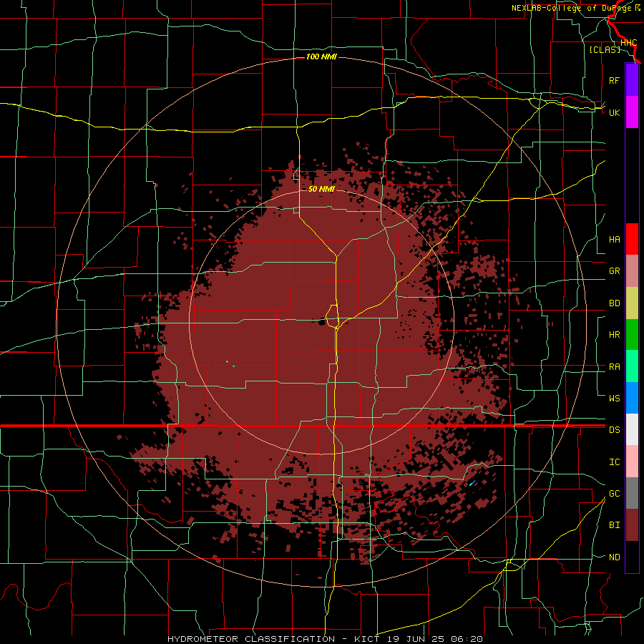The image size is (644, 644).
Task: Click the HYDROMETEOR CLASSIFICATION caption
Action: [251, 639]
